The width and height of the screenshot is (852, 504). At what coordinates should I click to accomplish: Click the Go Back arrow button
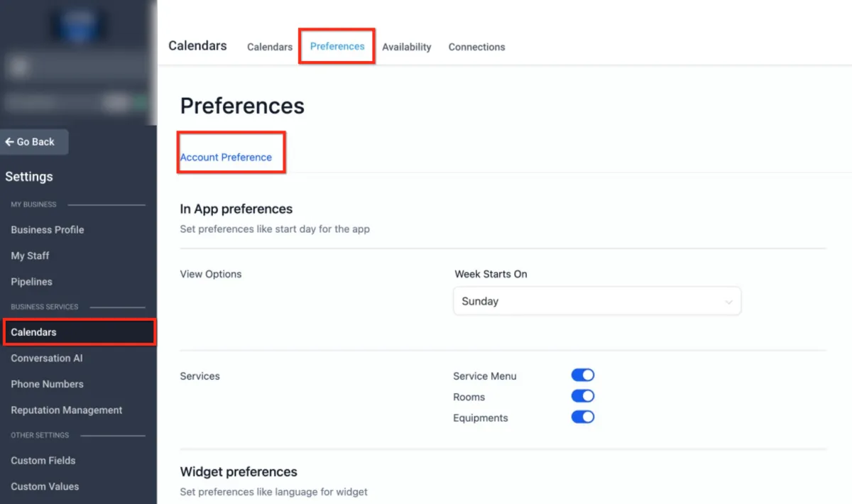pos(34,142)
